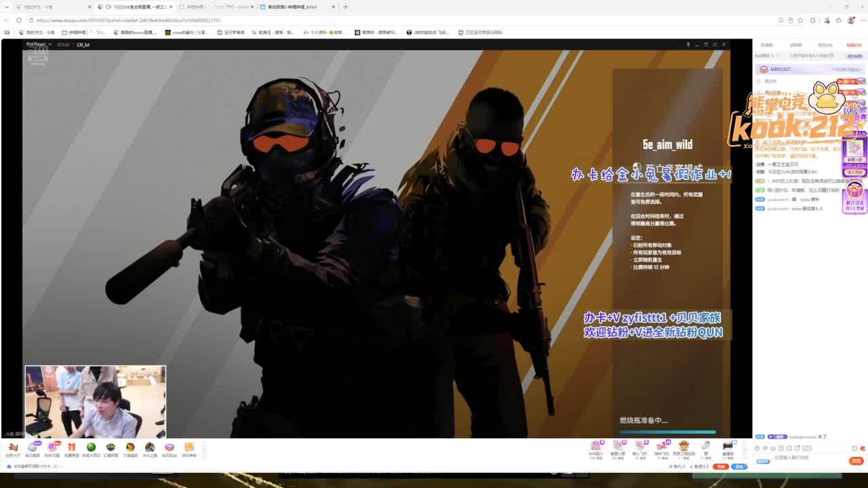Select the RTMP label in the player bar

[63, 45]
